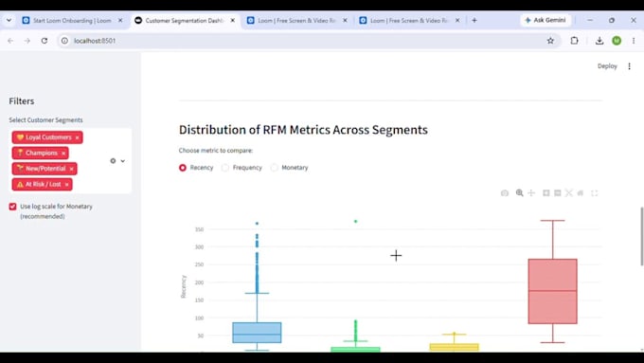Switch to fourth tab Loom Free Screen
This screenshot has width=644, height=363.
(409, 20)
